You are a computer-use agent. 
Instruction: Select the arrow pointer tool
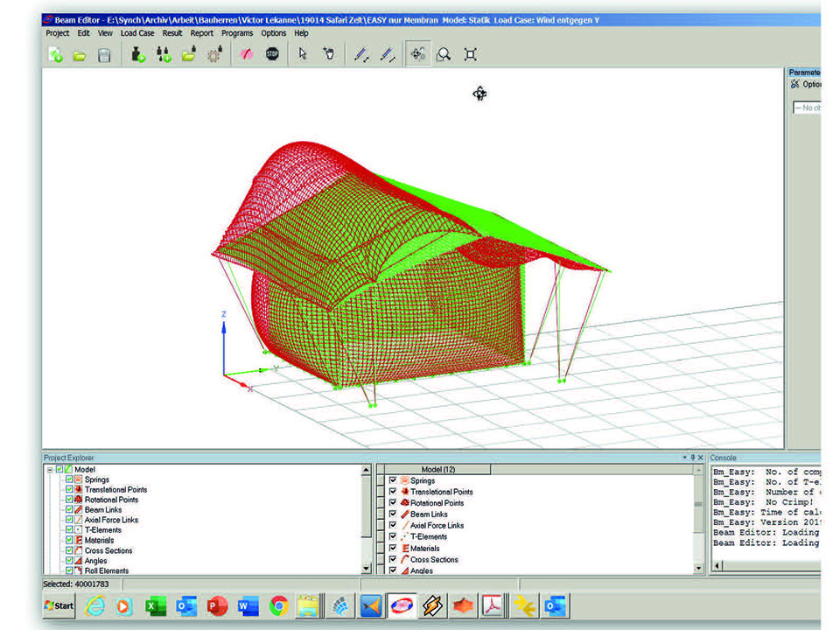coord(303,55)
